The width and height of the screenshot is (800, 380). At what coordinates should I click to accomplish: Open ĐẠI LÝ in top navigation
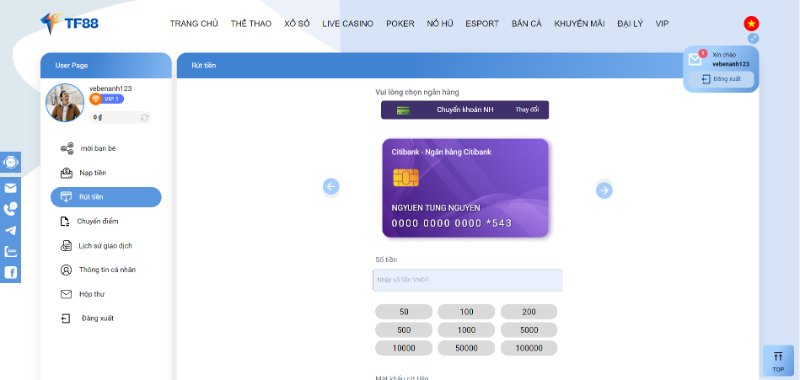(630, 23)
